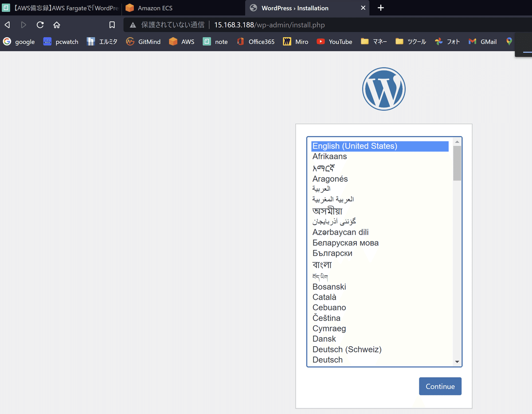Click the language list scroll-down arrow

tap(457, 362)
